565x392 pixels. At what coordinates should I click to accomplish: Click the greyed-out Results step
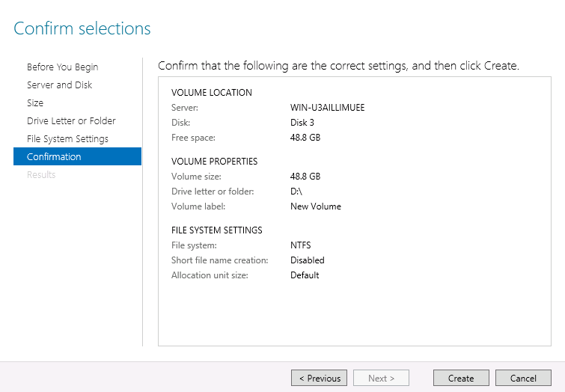[x=41, y=175]
